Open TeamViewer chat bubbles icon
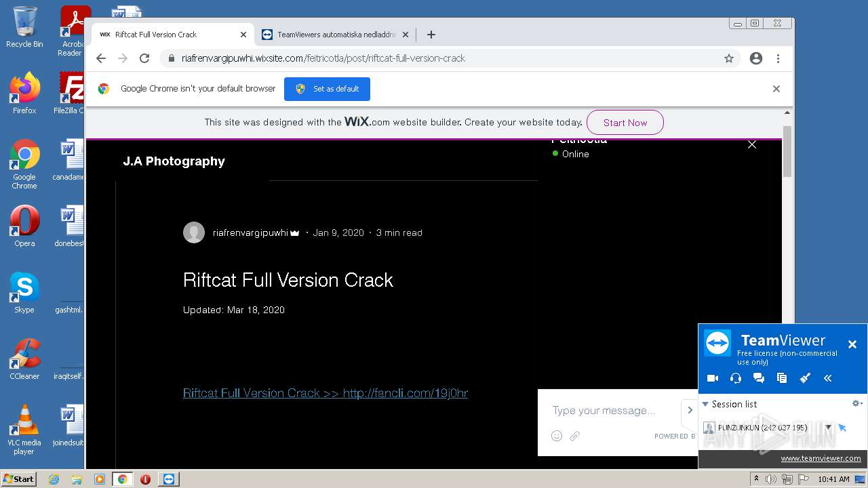868x488 pixels. (759, 378)
